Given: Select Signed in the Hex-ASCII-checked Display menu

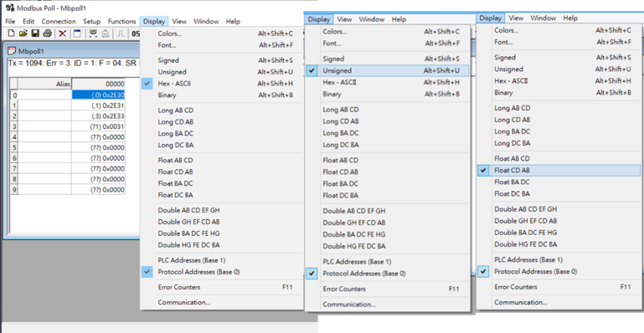Looking at the screenshot, I should 221,60.
